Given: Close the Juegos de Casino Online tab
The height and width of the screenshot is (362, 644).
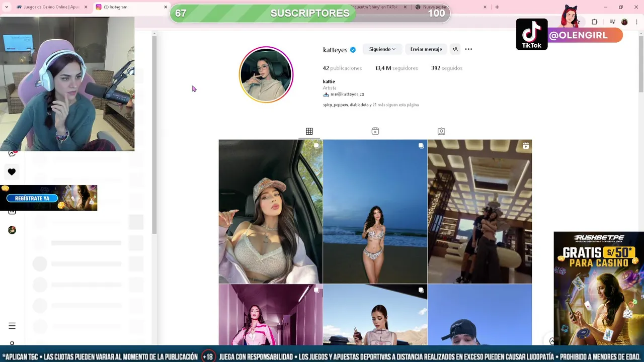Looking at the screenshot, I should 86,7.
